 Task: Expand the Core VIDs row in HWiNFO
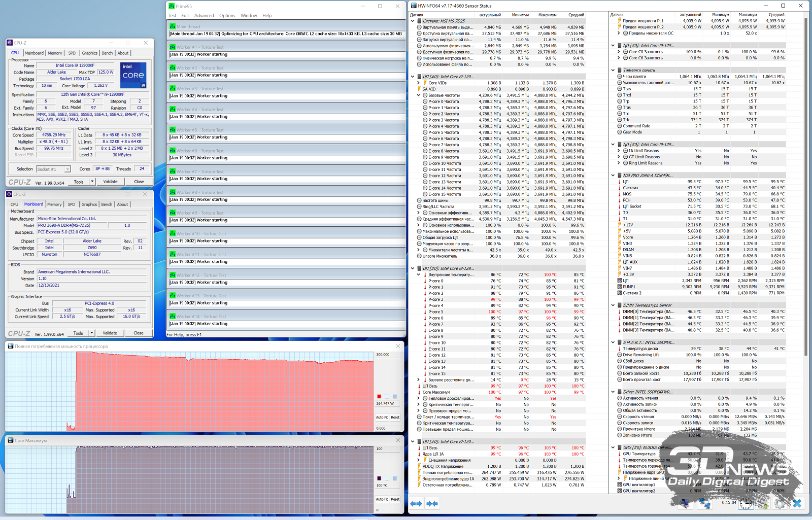pyautogui.click(x=419, y=83)
